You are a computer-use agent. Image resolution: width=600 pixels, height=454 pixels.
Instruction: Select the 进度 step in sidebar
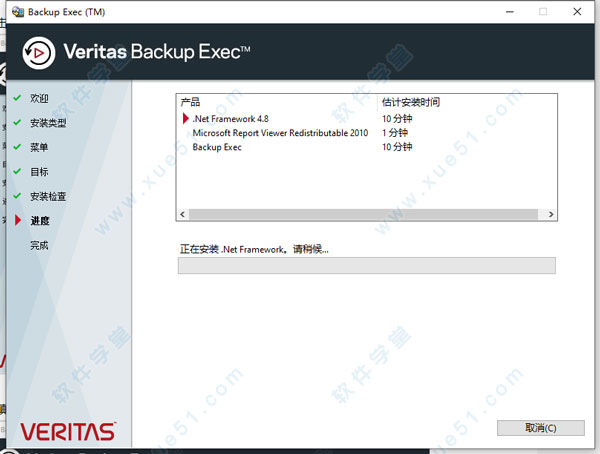coord(40,221)
